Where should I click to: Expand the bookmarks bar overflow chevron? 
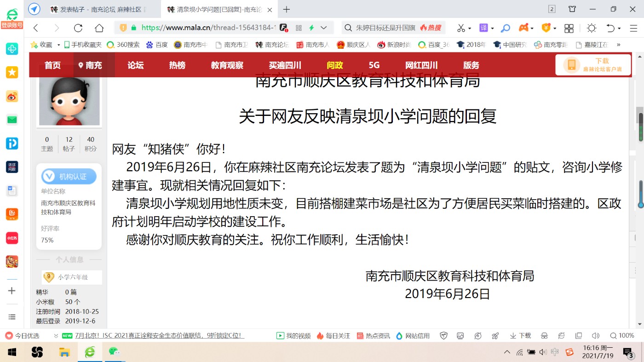(x=619, y=45)
